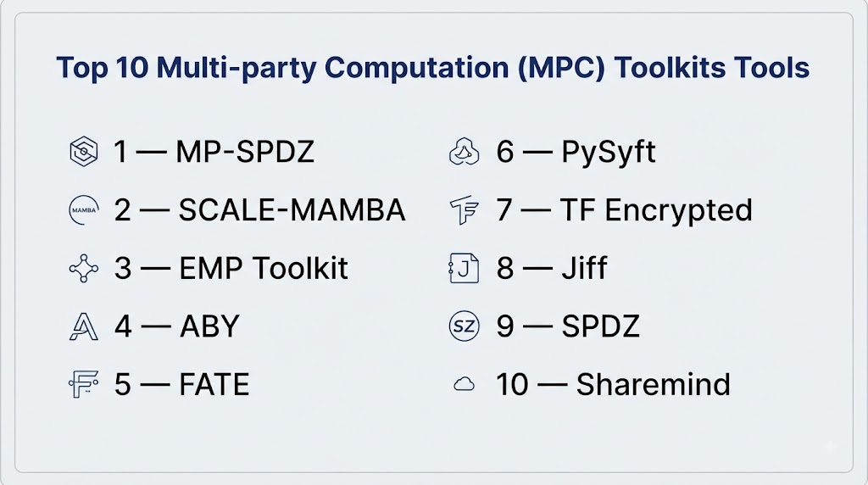Select the 4 — ABY list entry
Screen dimensions: 868x485
pyautogui.click(x=176, y=326)
